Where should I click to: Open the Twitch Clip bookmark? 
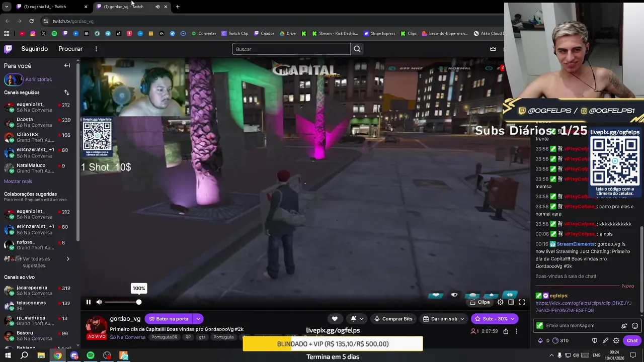coord(235,34)
